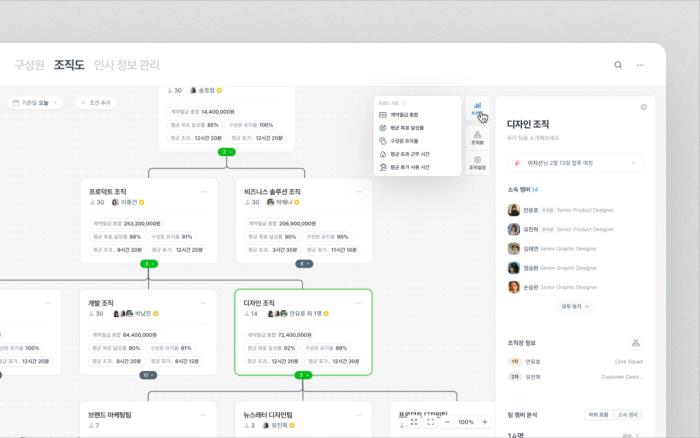The width and height of the screenshot is (700, 438).
Task: Click first member avatar in 소속 멤버 list
Action: point(514,210)
